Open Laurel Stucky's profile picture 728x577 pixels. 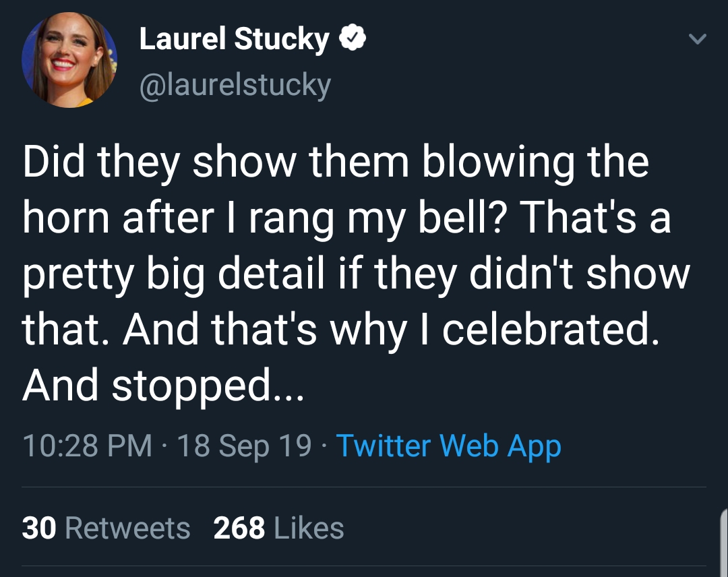[69, 60]
